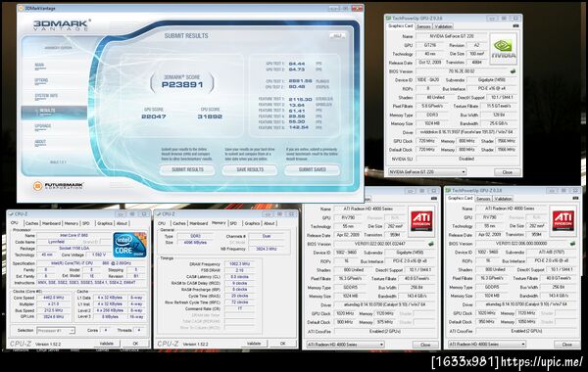Switch to Validation tab in NVIDIA GPU-Z window
Image resolution: width=588 pixels, height=372 pixels.
click(x=443, y=26)
